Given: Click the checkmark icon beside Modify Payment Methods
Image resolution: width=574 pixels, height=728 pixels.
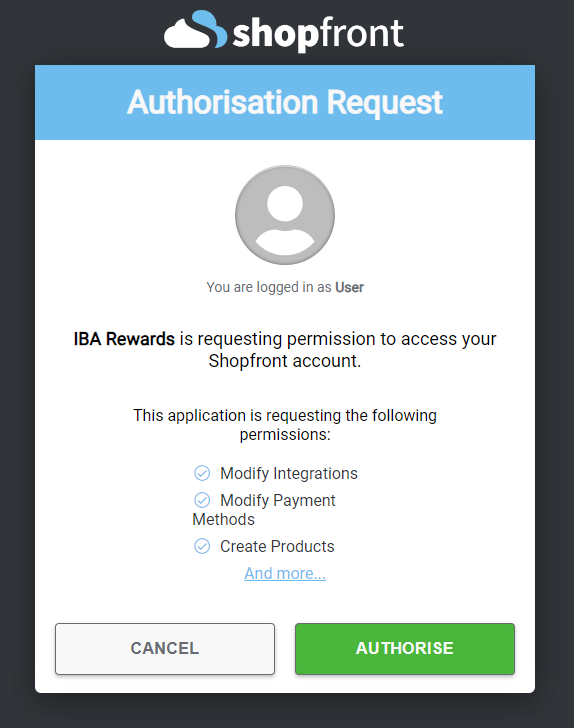Looking at the screenshot, I should coord(202,500).
